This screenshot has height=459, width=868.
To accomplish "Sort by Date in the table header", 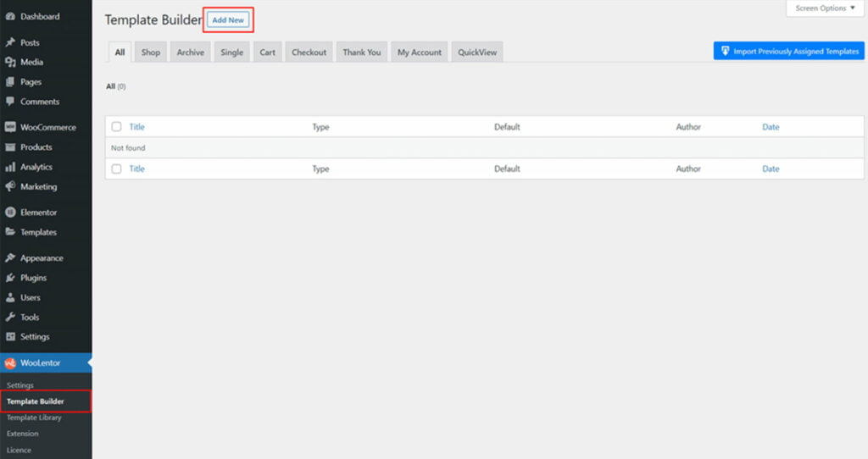I will click(771, 127).
